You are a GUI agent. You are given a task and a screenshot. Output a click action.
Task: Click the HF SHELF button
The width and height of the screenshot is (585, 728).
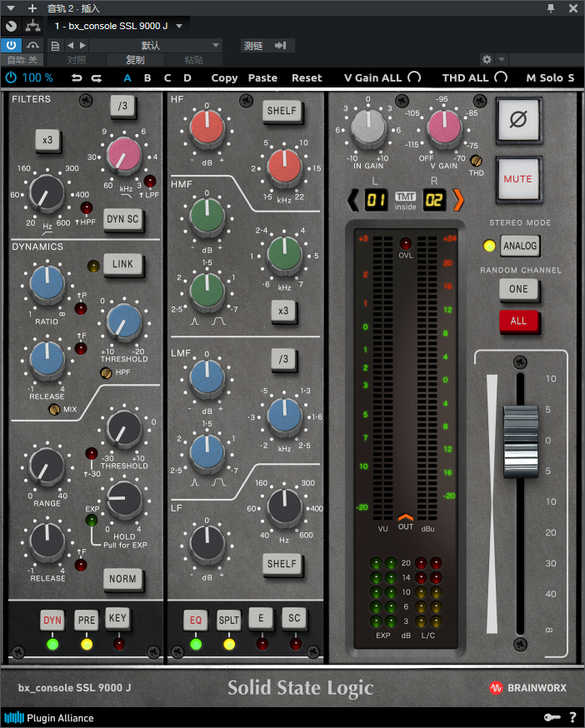[x=282, y=111]
